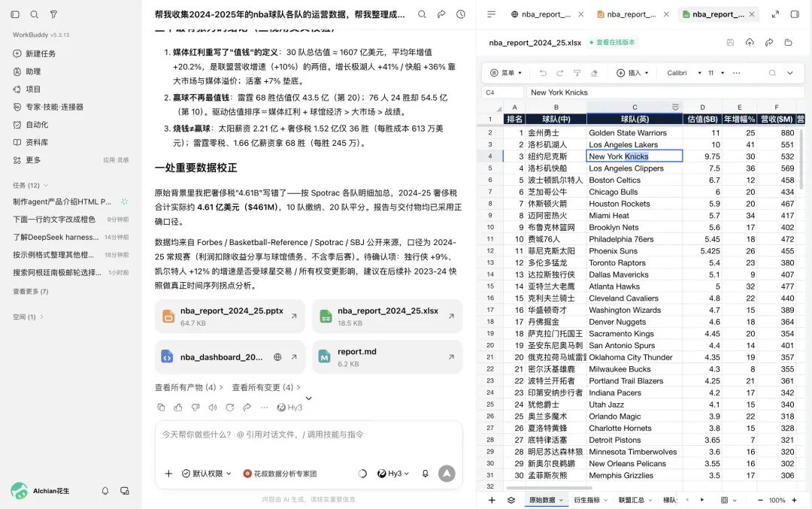Start voice input with the microphone
The width and height of the screenshot is (812, 509).
click(425, 473)
